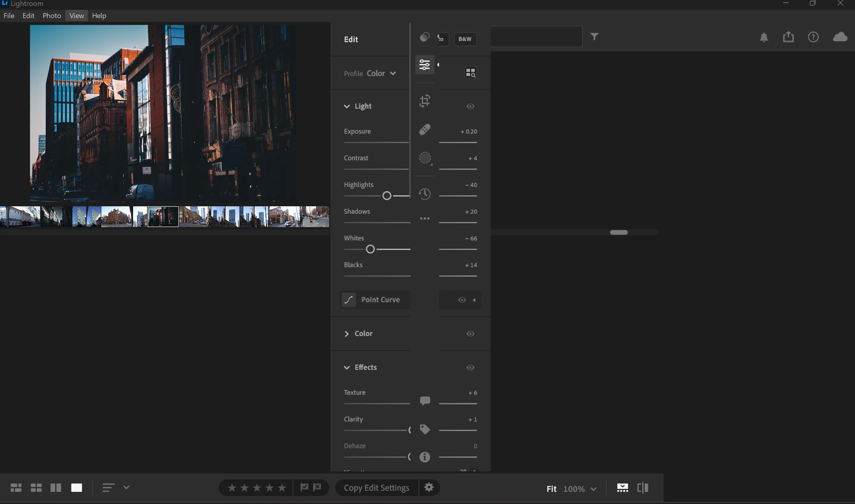
Task: Toggle the Color panel eye visibility
Action: click(470, 334)
